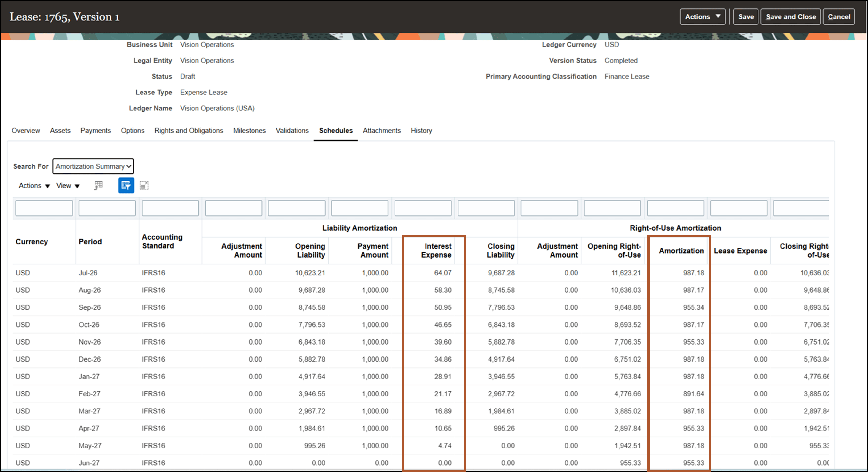Select the Jun-27 period cell
Viewport: 868px width, 472px height.
89,463
